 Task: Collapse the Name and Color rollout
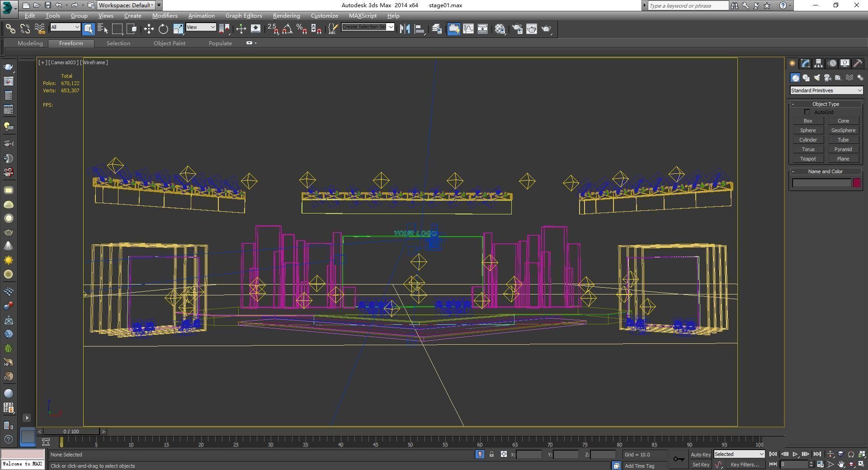[826, 171]
